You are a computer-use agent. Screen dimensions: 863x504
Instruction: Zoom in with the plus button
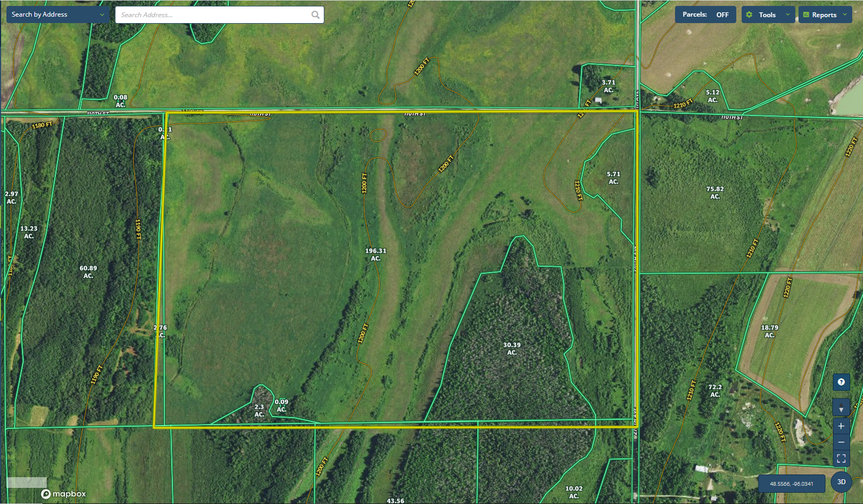(841, 426)
